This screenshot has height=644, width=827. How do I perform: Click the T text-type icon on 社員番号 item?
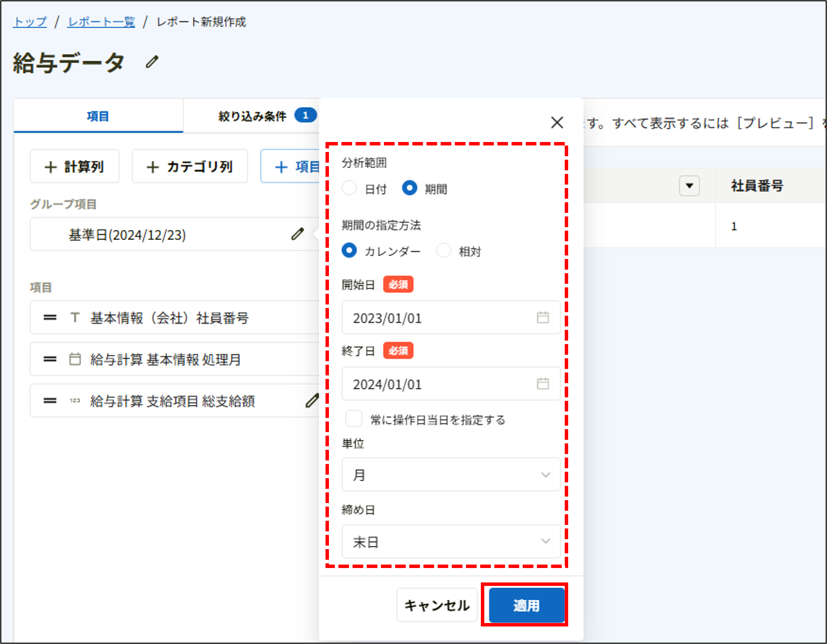pyautogui.click(x=75, y=318)
